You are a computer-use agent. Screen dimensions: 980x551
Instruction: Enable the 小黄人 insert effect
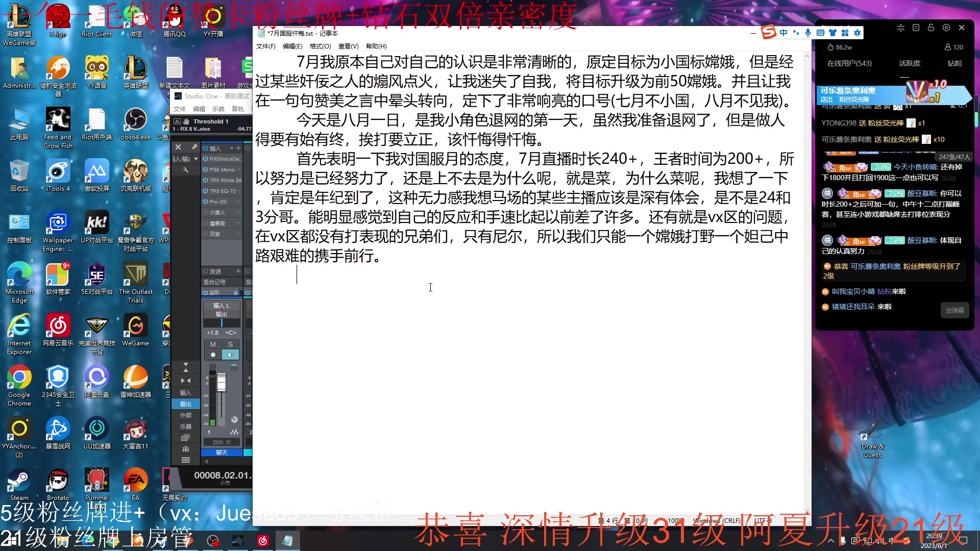tap(205, 212)
